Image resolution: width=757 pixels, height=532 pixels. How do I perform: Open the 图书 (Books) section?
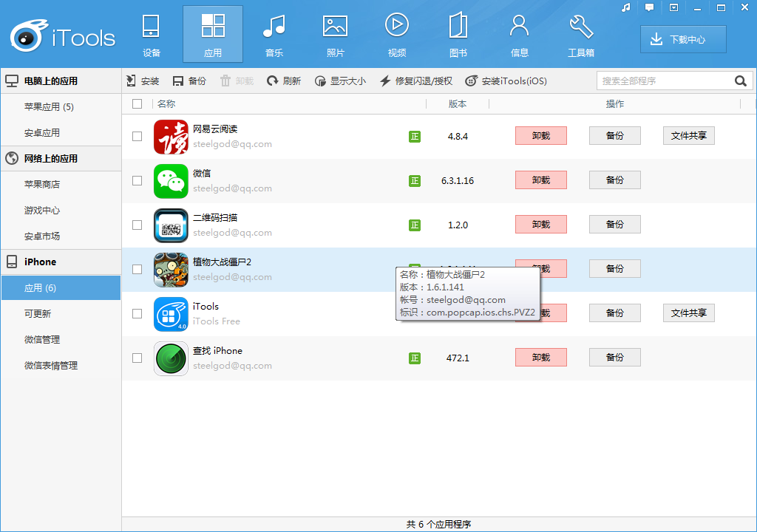tap(458, 35)
